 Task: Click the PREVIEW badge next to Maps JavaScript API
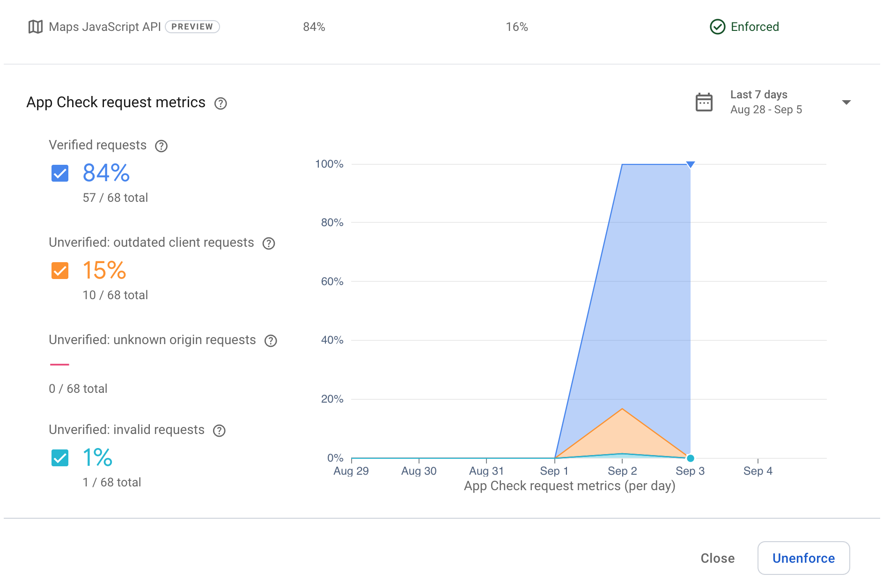[x=192, y=27]
